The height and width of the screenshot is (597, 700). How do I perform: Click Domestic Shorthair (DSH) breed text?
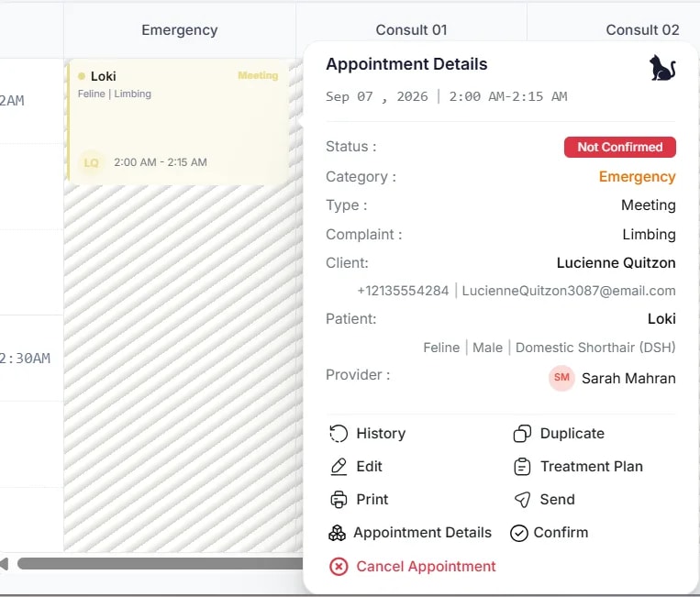click(595, 348)
